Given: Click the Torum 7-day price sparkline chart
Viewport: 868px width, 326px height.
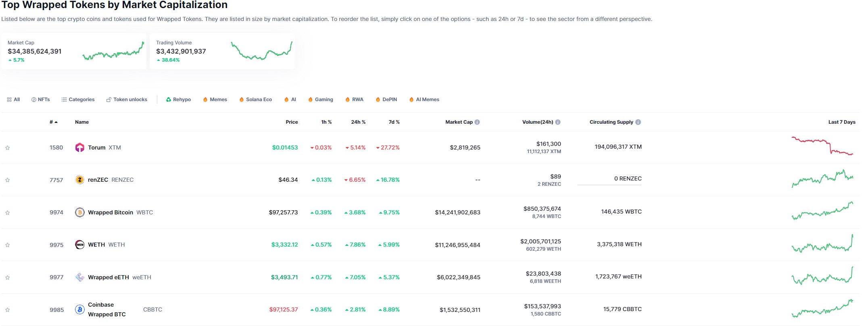Looking at the screenshot, I should coord(822,146).
